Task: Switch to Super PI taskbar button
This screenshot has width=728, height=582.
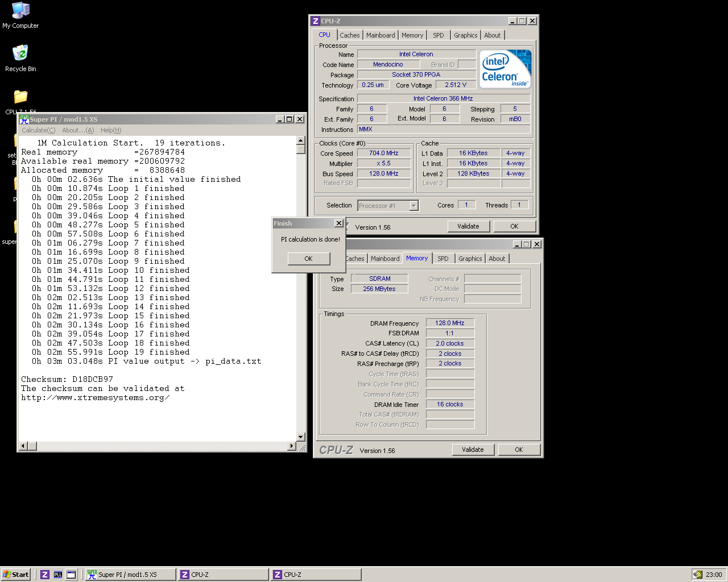Action: [130, 575]
